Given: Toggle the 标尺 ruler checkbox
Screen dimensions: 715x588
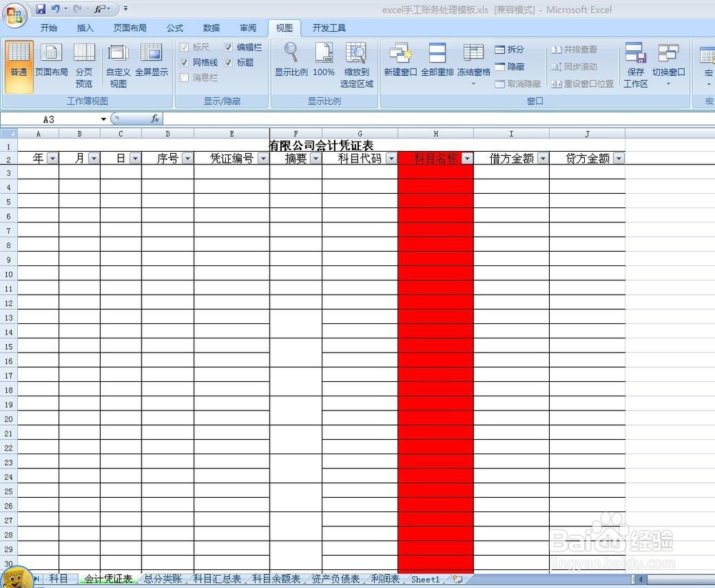Looking at the screenshot, I should (184, 47).
